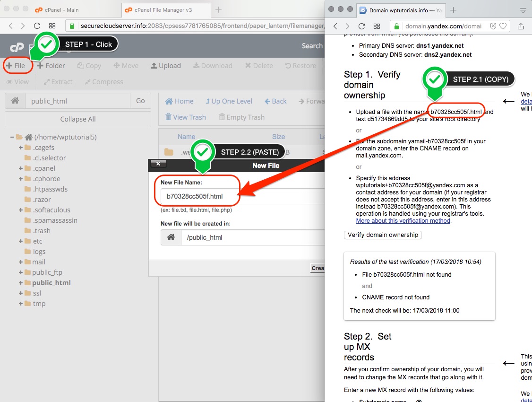Click home icon beside public_html path field

15,101
